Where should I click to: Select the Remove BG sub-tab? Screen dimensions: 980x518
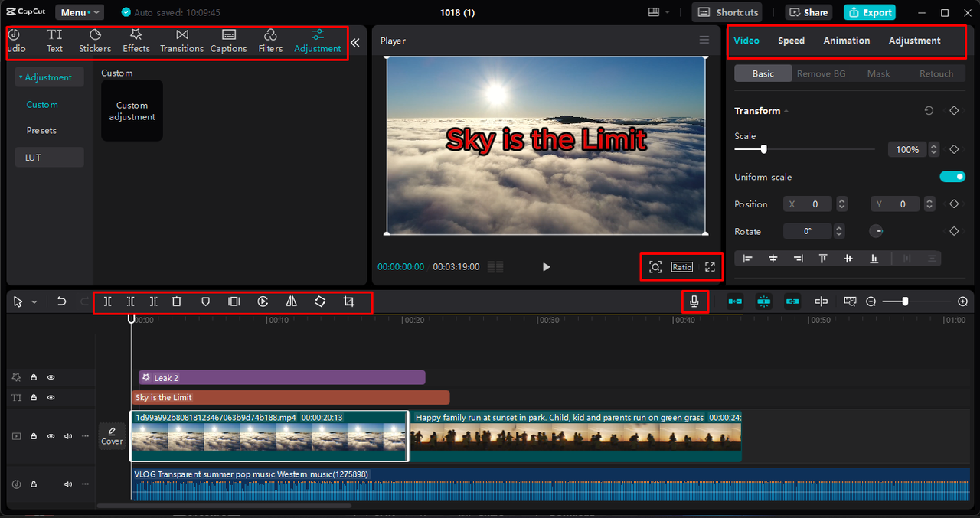(x=821, y=73)
